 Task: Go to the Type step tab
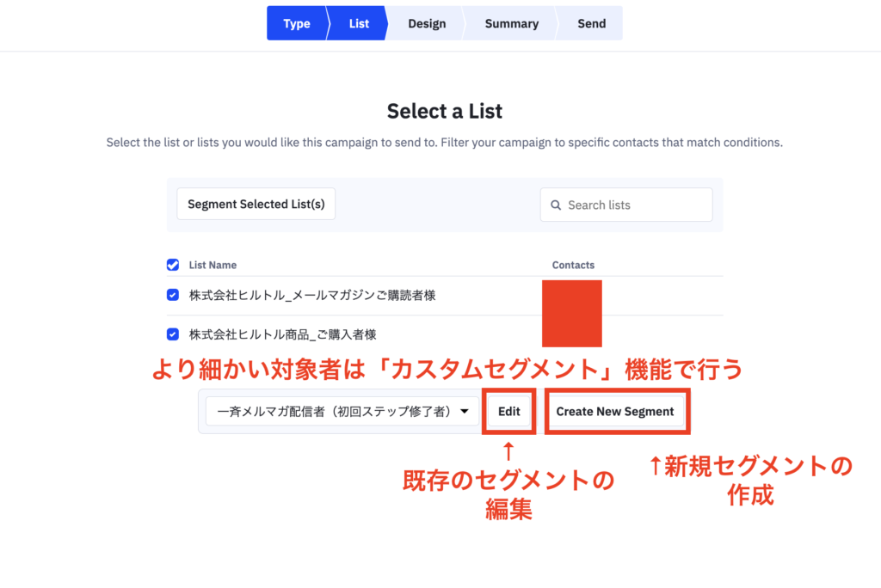coord(297,23)
